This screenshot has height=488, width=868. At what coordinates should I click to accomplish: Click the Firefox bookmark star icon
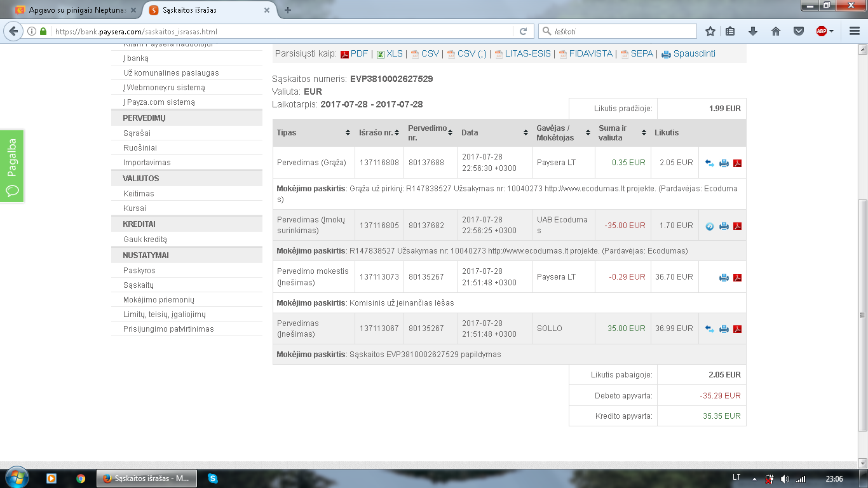click(x=710, y=31)
